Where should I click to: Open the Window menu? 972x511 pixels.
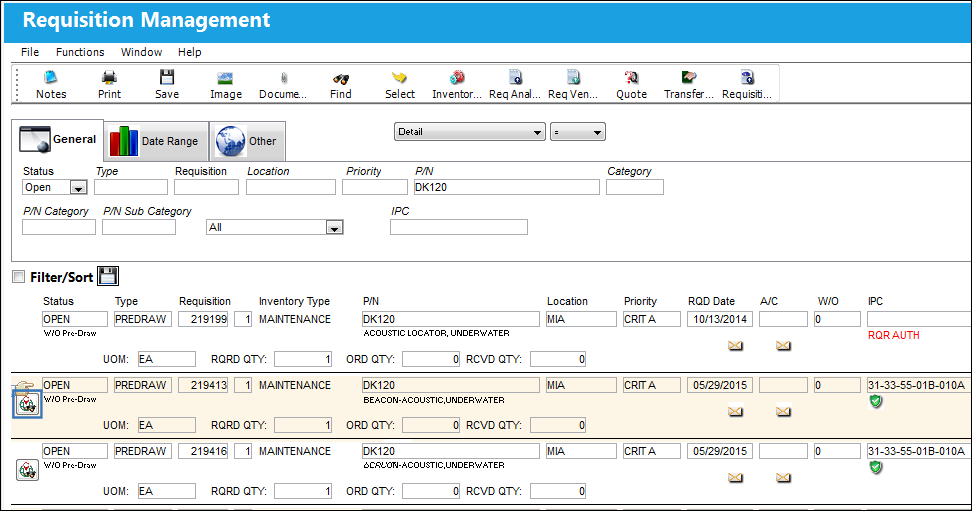point(141,52)
